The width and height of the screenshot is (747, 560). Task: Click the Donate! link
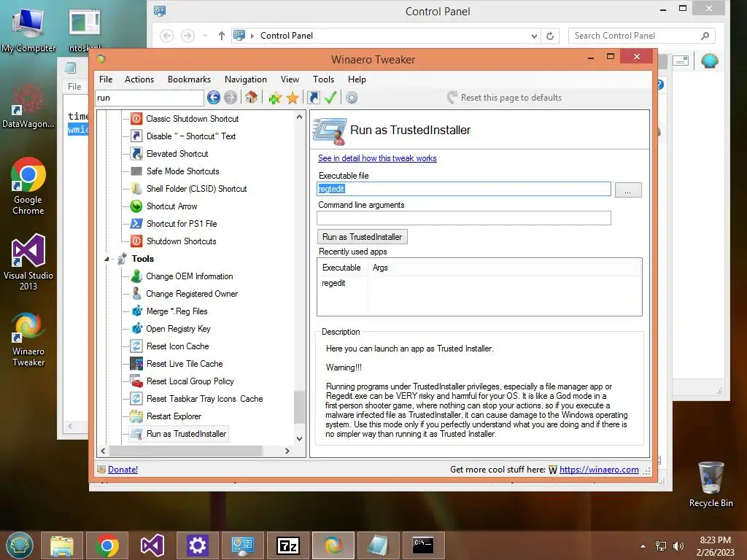[x=123, y=470]
